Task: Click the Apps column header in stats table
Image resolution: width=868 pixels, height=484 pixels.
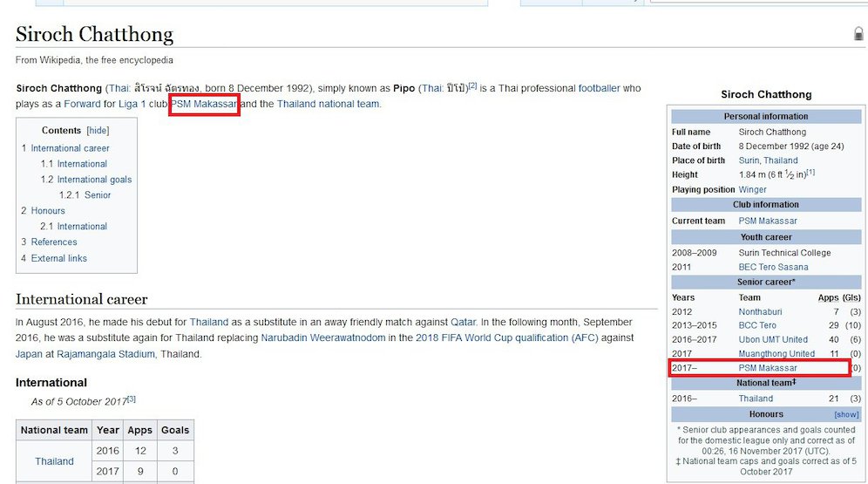Action: point(139,430)
